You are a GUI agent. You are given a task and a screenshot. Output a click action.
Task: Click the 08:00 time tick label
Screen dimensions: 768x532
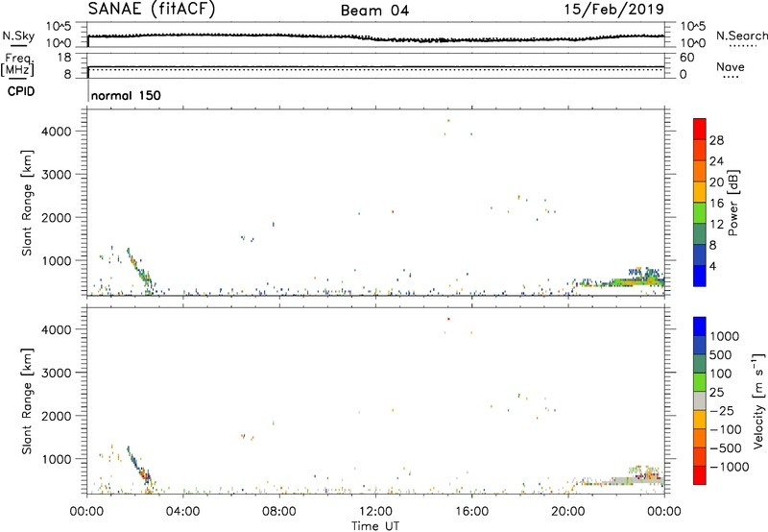pyautogui.click(x=278, y=512)
